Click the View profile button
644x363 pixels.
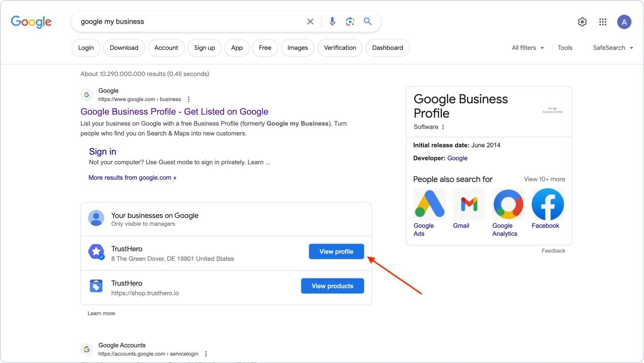coord(336,252)
